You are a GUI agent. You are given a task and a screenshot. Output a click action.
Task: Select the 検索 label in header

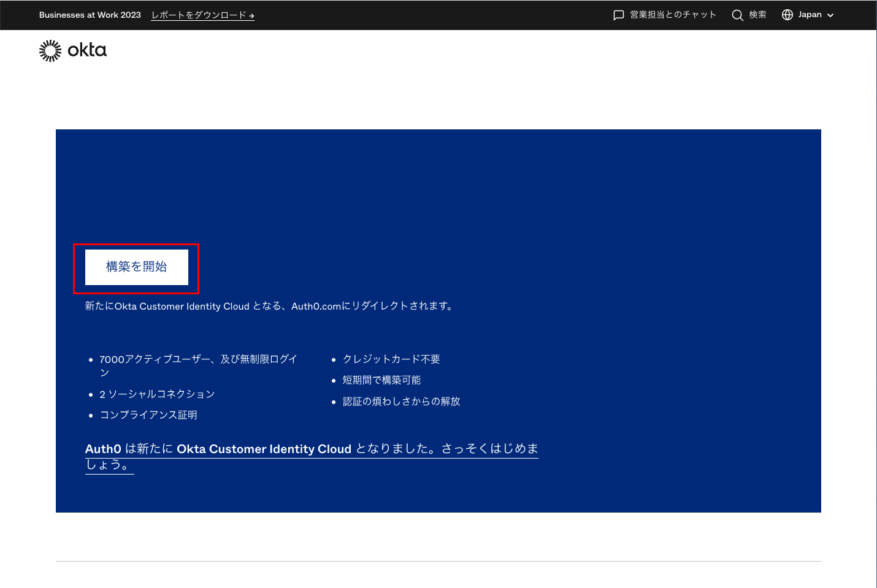tap(757, 15)
